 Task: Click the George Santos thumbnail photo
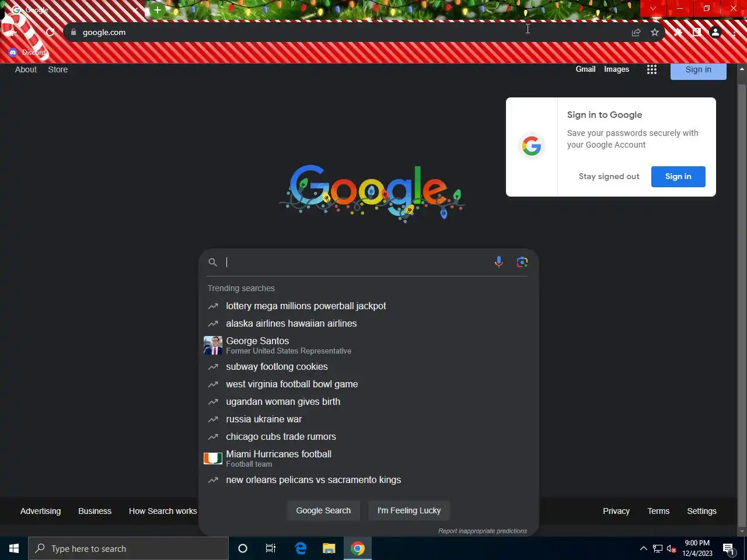(x=213, y=345)
